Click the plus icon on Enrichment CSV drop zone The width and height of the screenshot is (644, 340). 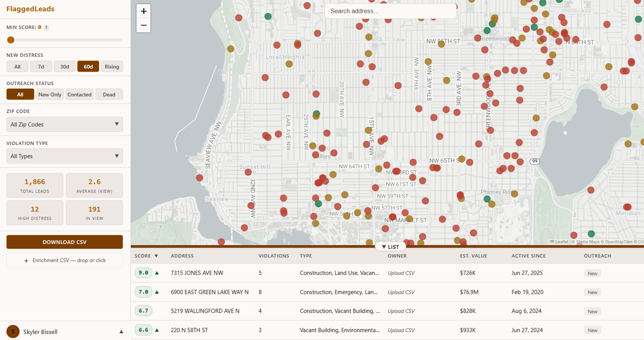pyautogui.click(x=26, y=260)
